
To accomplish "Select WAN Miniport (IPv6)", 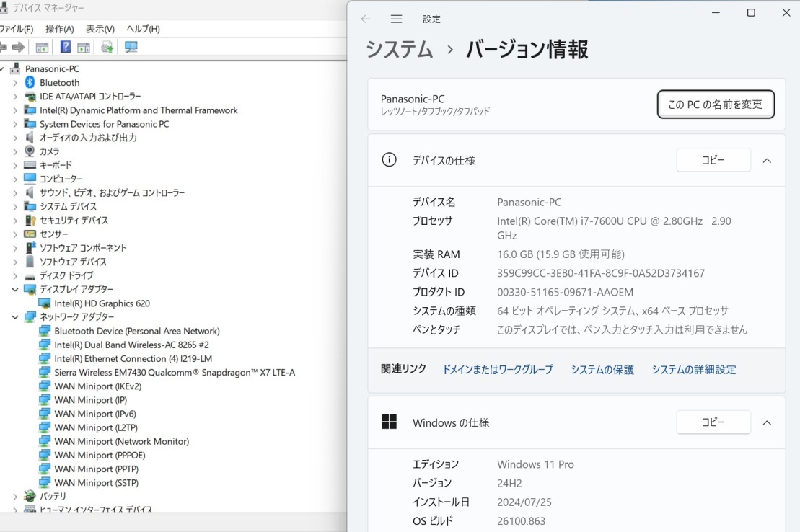I will tap(95, 414).
